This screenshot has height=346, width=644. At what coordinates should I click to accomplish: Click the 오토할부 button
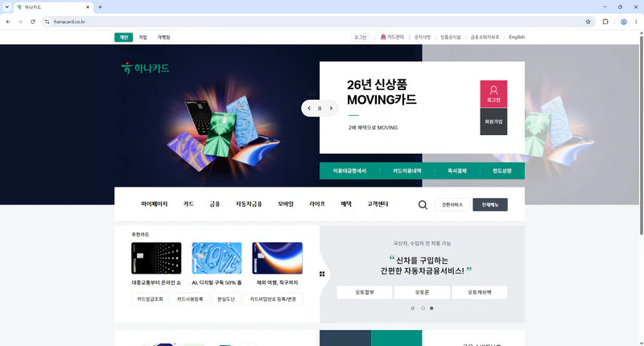point(365,292)
